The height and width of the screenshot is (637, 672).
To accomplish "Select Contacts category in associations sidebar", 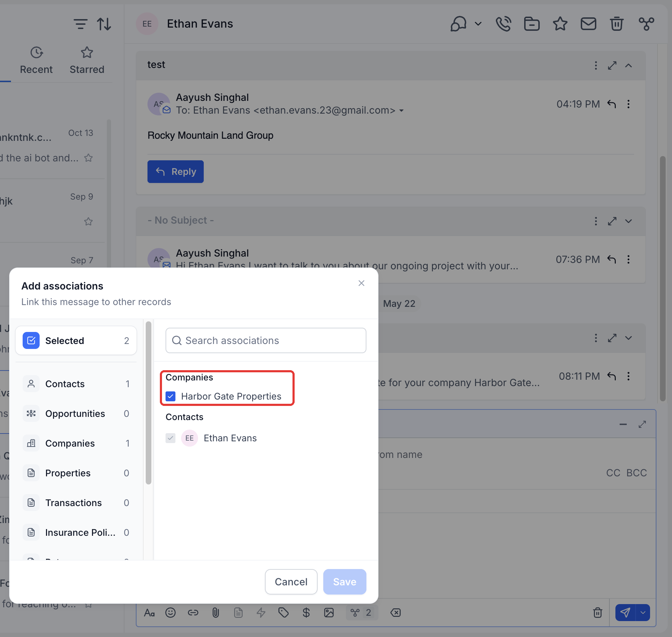I will tap(76, 384).
